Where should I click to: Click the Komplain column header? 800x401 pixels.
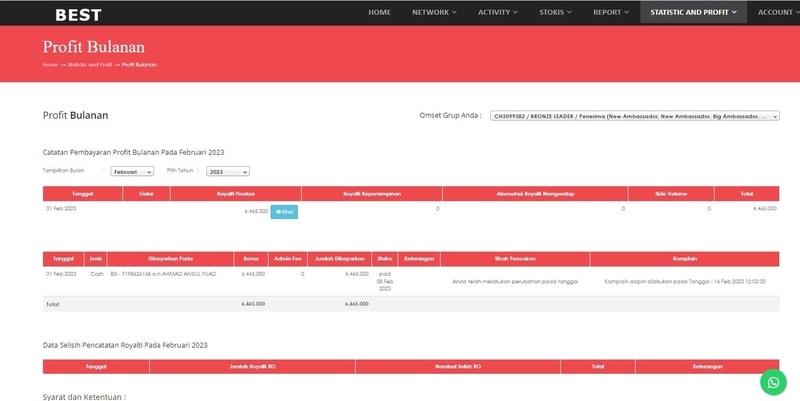point(685,259)
